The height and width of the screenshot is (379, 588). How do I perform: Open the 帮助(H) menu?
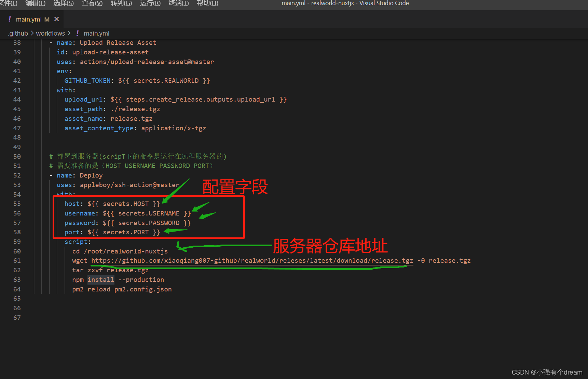[x=207, y=3]
